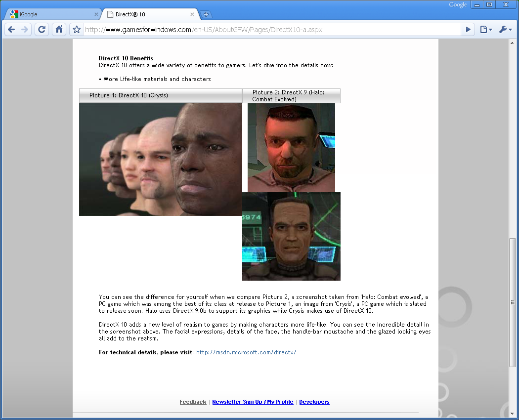This screenshot has height=420, width=519.
Task: Open a new tab with plus button
Action: 206,14
